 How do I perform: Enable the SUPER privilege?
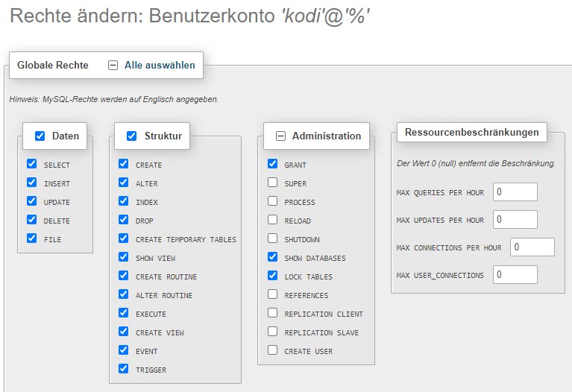(x=272, y=183)
